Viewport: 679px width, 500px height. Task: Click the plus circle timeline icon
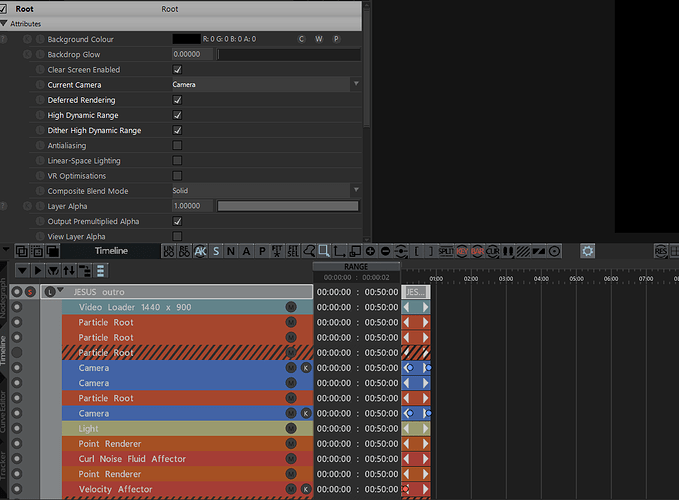pos(370,251)
